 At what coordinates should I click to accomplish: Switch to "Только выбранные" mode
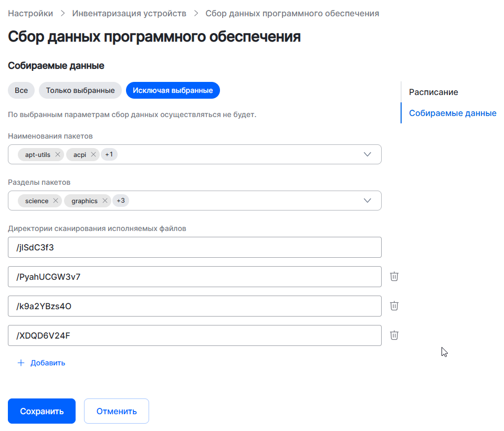tap(80, 90)
